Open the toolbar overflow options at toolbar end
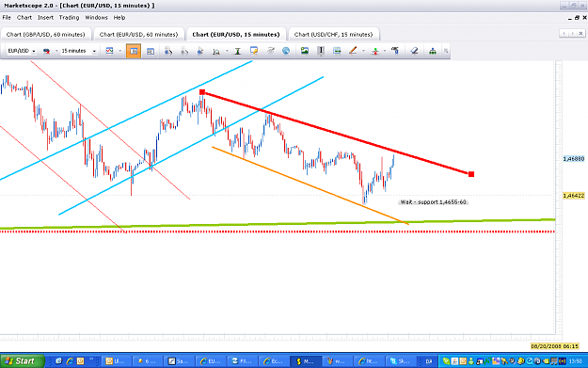The height and width of the screenshot is (368, 588). click(446, 51)
